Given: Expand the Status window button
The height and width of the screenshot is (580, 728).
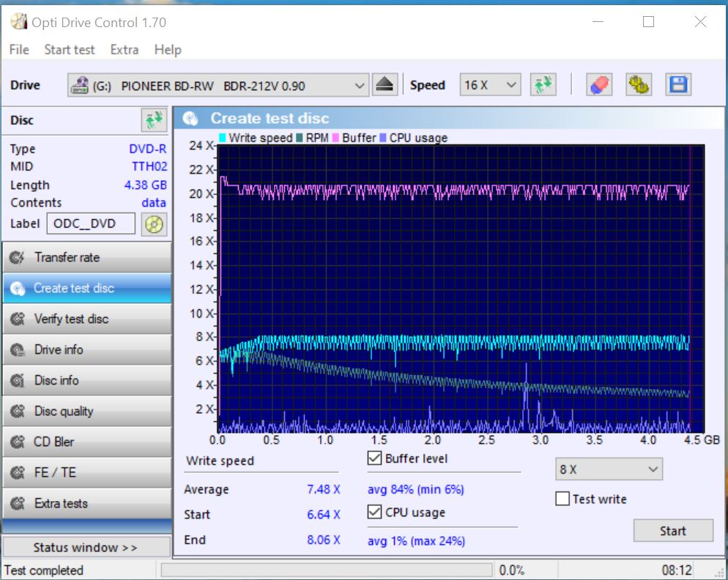Looking at the screenshot, I should point(86,548).
